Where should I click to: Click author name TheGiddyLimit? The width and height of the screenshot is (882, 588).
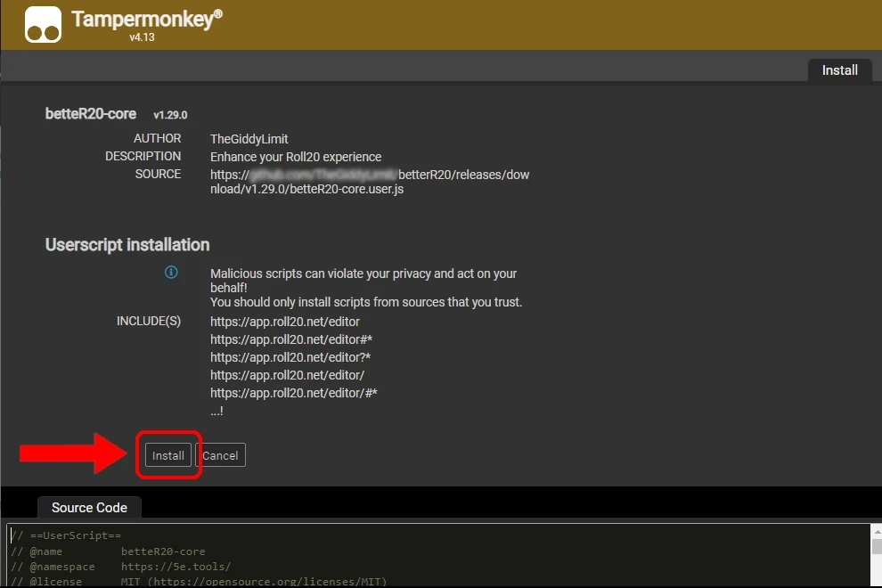coord(249,139)
